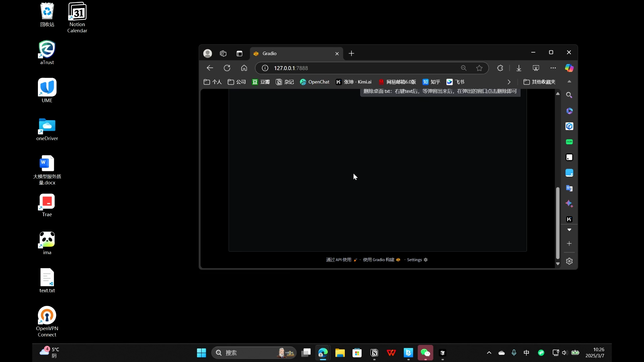644x362 pixels.
Task: Launch WeChat from the taskbar
Action: tap(425, 353)
